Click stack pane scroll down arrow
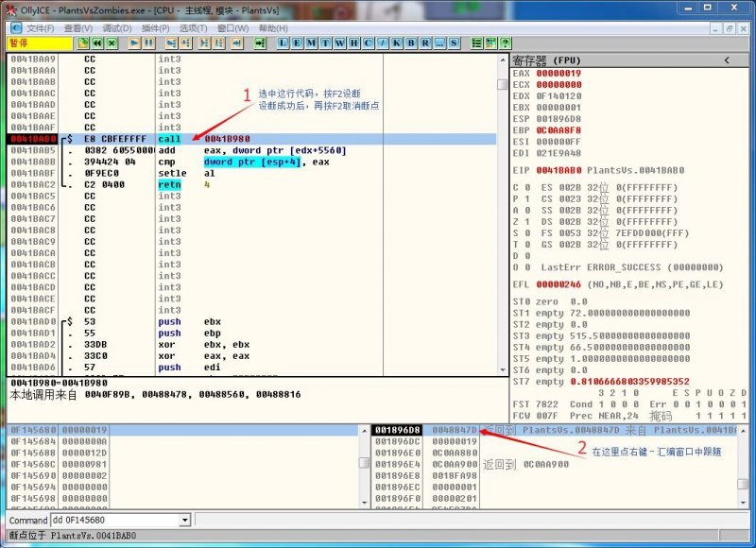Image resolution: width=756 pixels, height=548 pixels. [743, 503]
